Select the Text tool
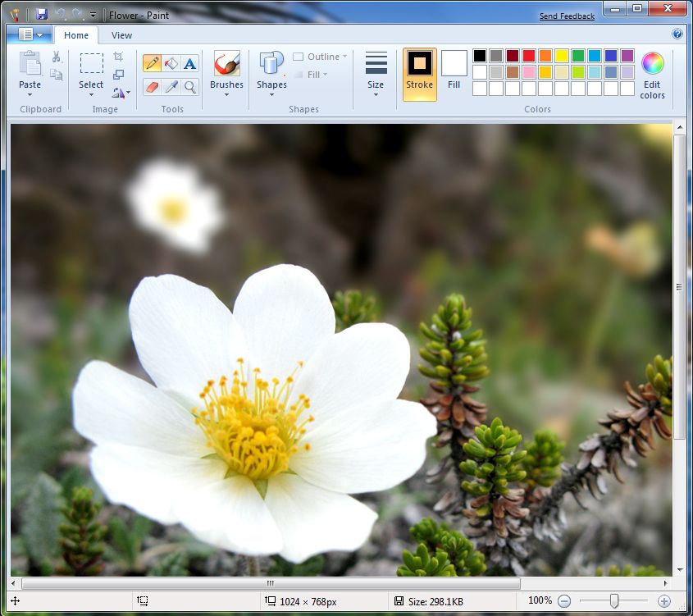Screen dimensions: 693x616 190,64
